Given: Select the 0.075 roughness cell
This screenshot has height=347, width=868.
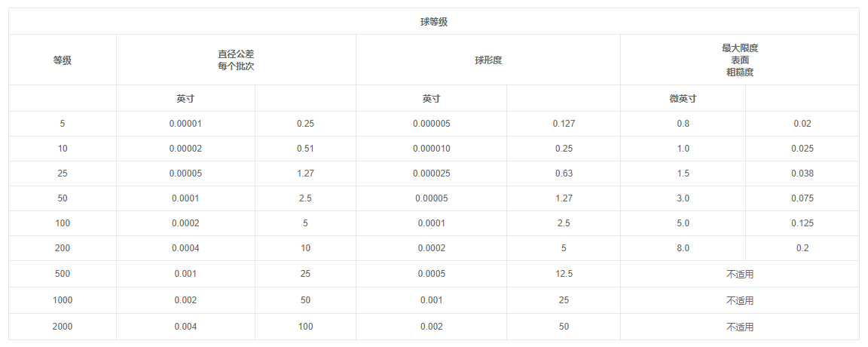Looking at the screenshot, I should tap(802, 198).
